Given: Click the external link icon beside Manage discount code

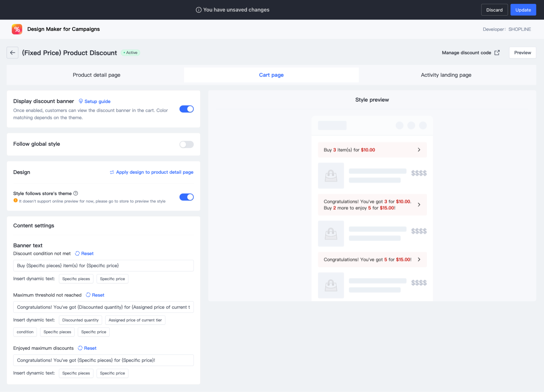Looking at the screenshot, I should (497, 52).
